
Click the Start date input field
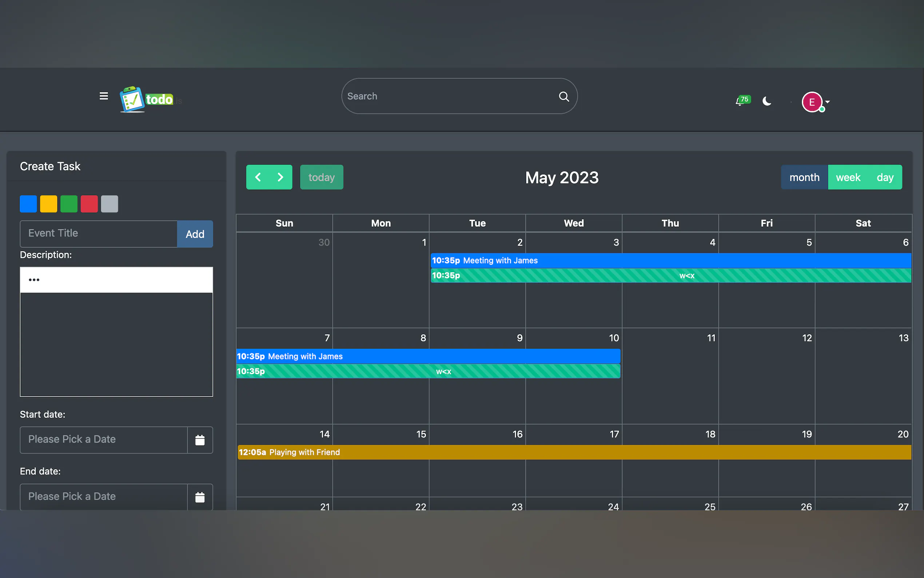[104, 440]
